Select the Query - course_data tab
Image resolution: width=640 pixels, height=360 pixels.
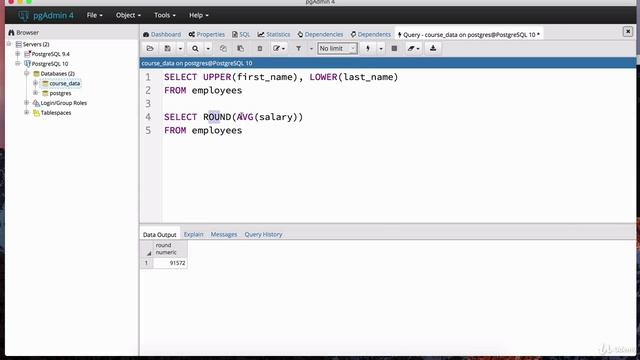coord(469,35)
